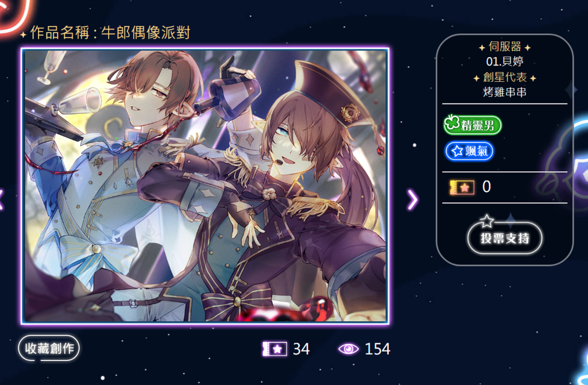Click the star icon above 投票支持
Screen dimensions: 588x385
pos(487,221)
